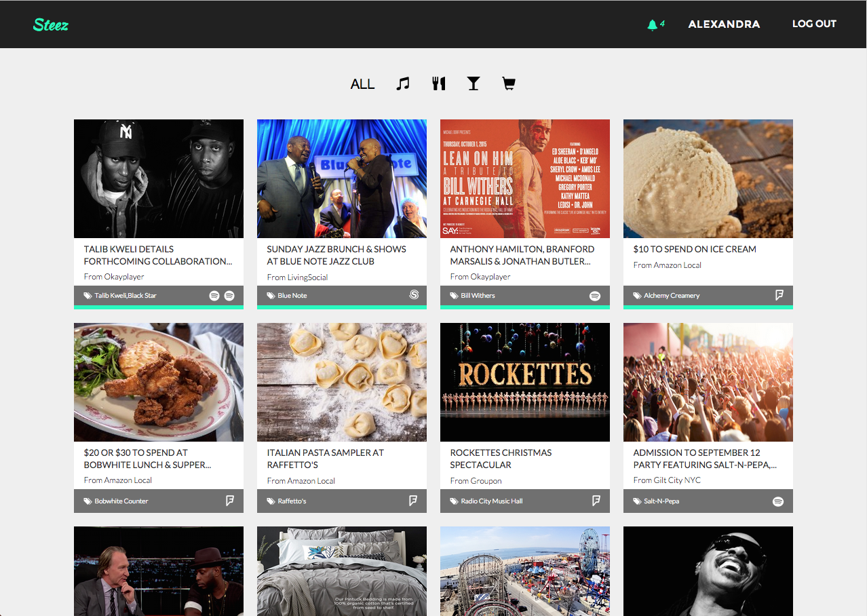This screenshot has width=867, height=616.
Task: Open ALEXANDRA profile link
Action: [724, 24]
